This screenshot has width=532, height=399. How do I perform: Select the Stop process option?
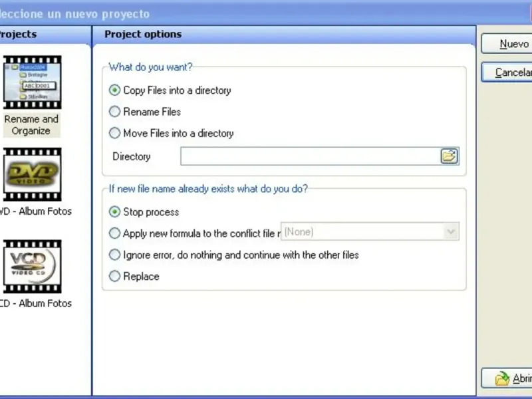[x=115, y=212]
